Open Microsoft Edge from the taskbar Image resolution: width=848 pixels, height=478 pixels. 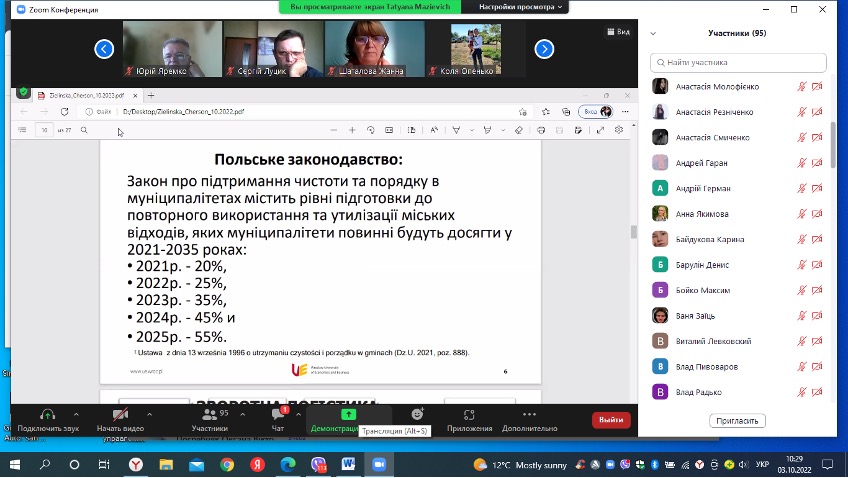click(x=288, y=464)
